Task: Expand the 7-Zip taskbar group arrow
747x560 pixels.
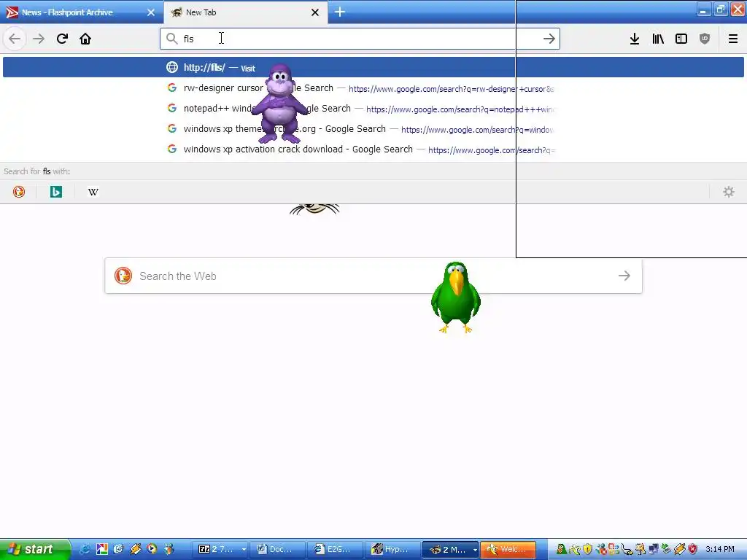Action: 244,550
